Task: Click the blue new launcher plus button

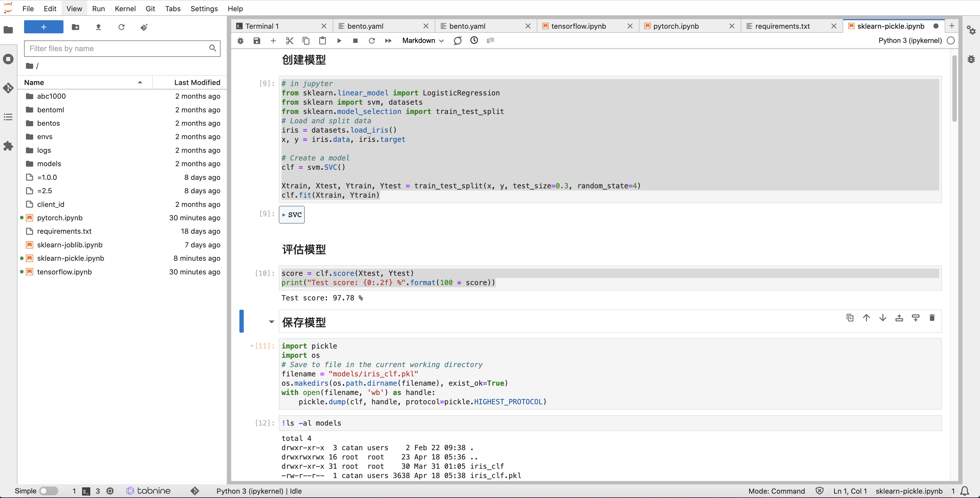Action: click(x=44, y=27)
